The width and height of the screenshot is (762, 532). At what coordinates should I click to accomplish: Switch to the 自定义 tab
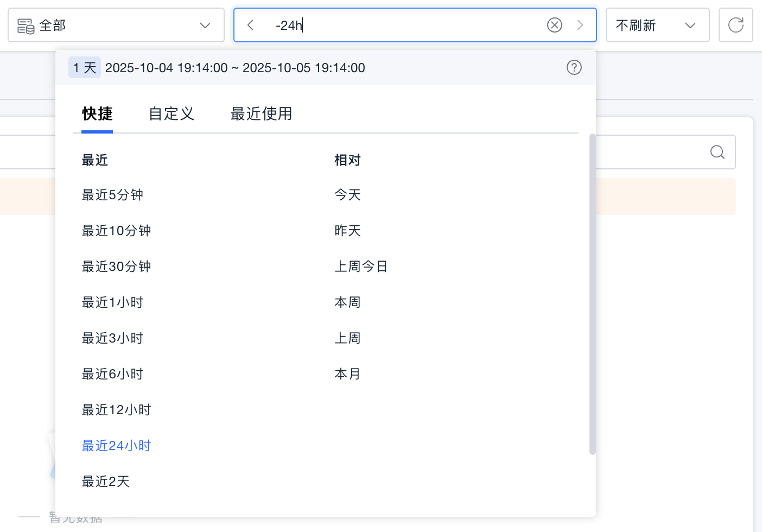pos(171,113)
